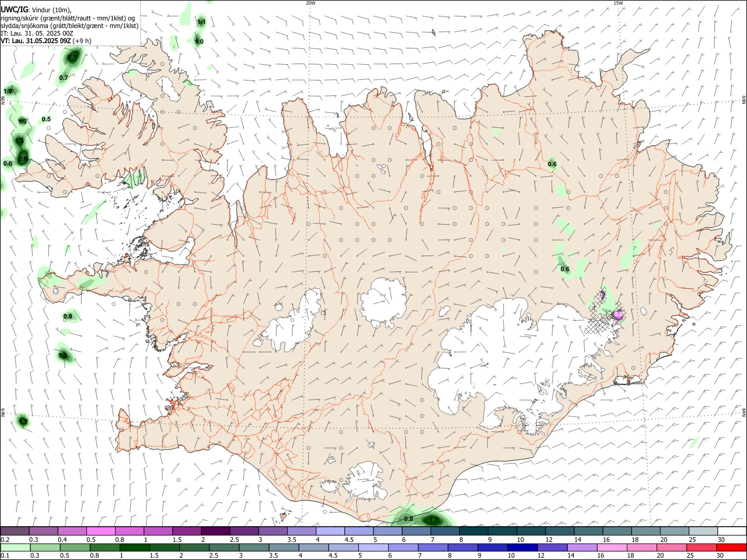This screenshot has height=560, width=747.
Task: Click the UWC/IG title text
Action: pyautogui.click(x=14, y=9)
